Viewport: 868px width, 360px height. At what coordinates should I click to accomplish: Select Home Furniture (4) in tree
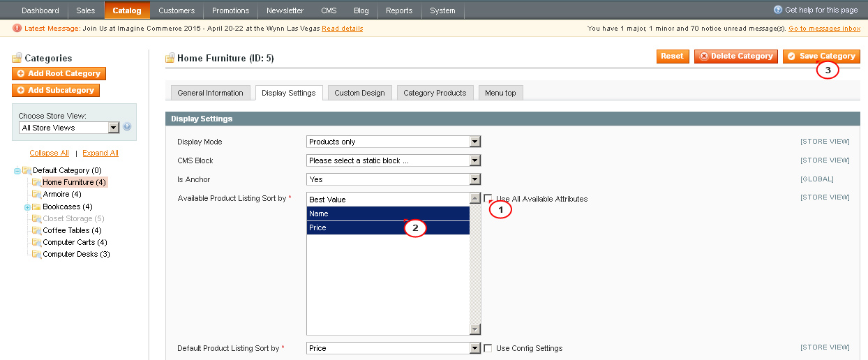74,182
